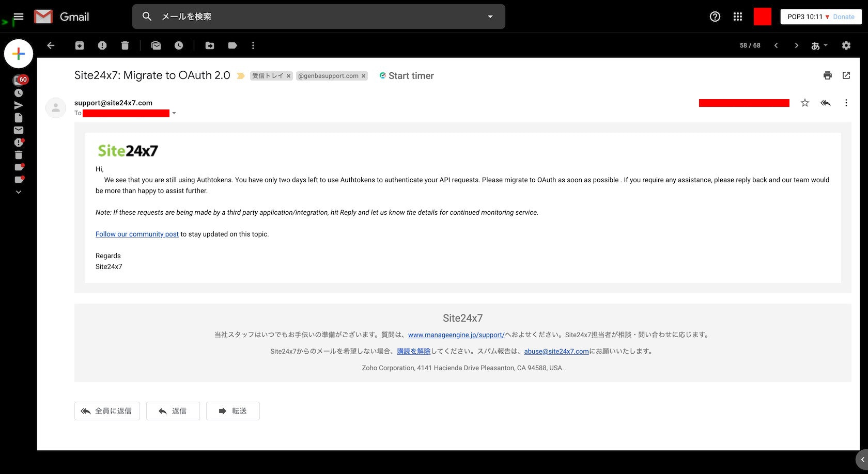Viewport: 868px width, 474px height.
Task: Snooze this email
Action: point(178,45)
